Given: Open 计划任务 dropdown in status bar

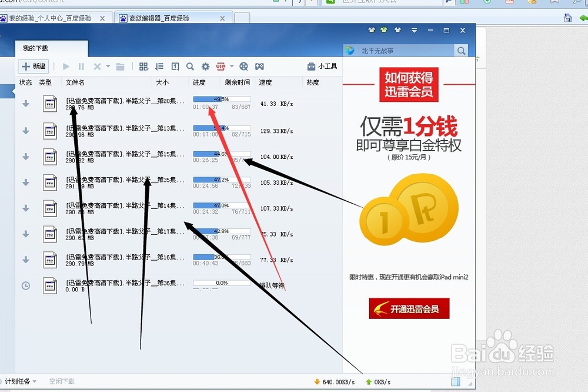Looking at the screenshot, I should [x=20, y=381].
